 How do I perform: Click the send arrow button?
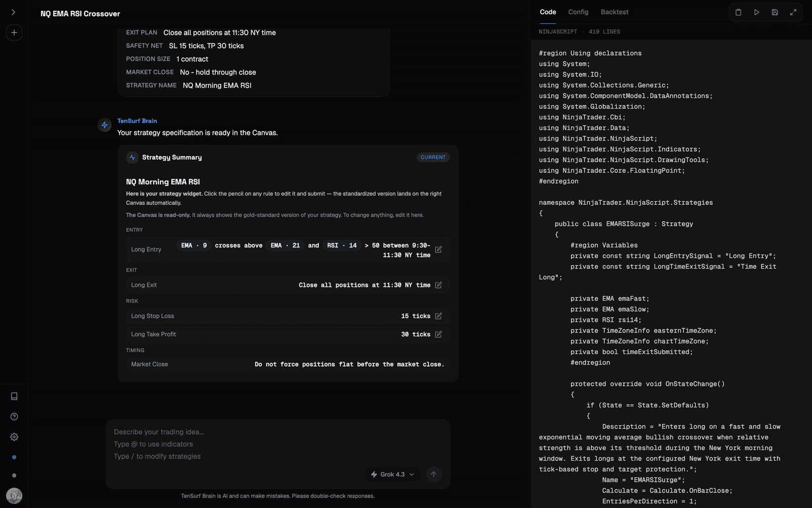point(433,474)
